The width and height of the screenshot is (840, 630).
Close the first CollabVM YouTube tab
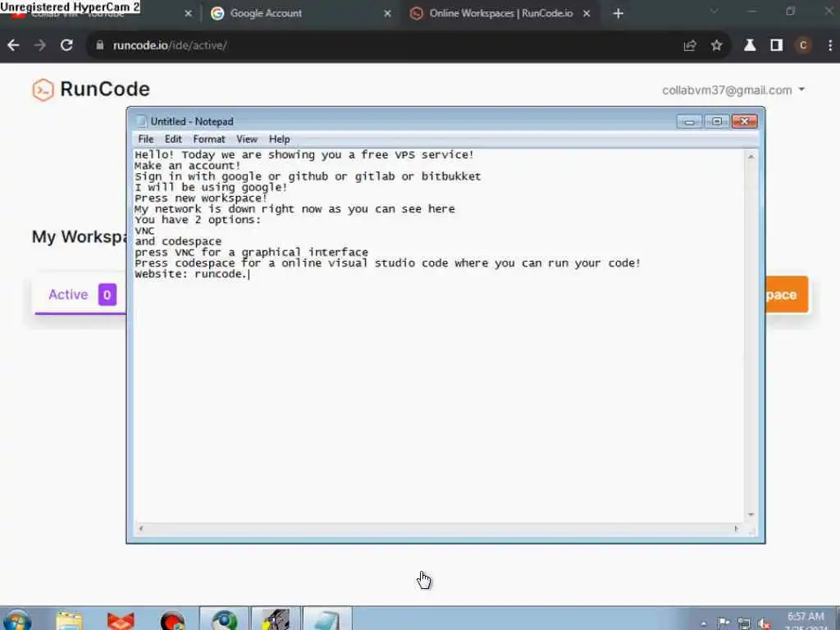pyautogui.click(x=188, y=13)
